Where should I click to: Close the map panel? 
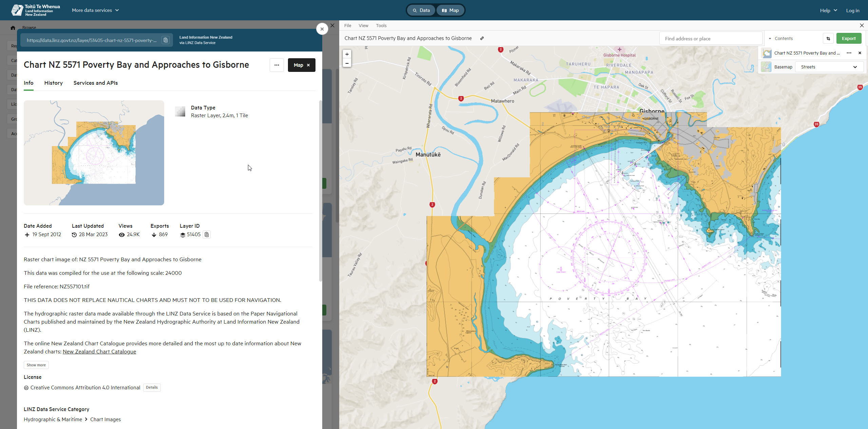[862, 25]
